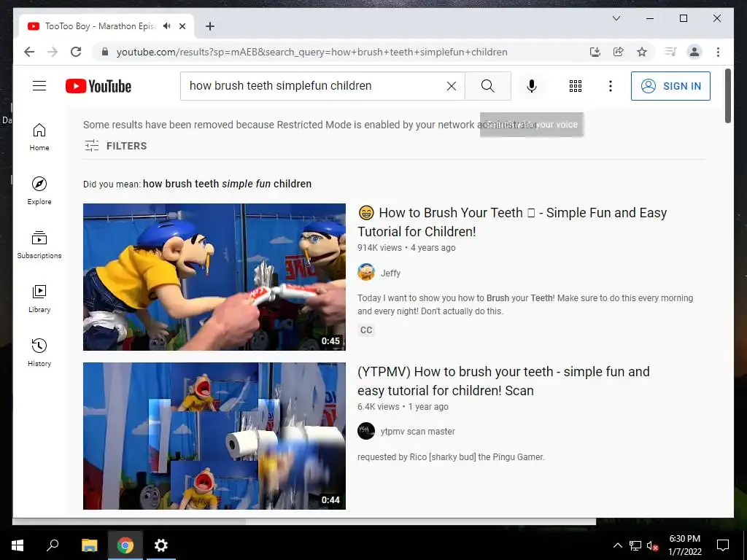View site info lock icon
The image size is (747, 560).
pyautogui.click(x=105, y=52)
